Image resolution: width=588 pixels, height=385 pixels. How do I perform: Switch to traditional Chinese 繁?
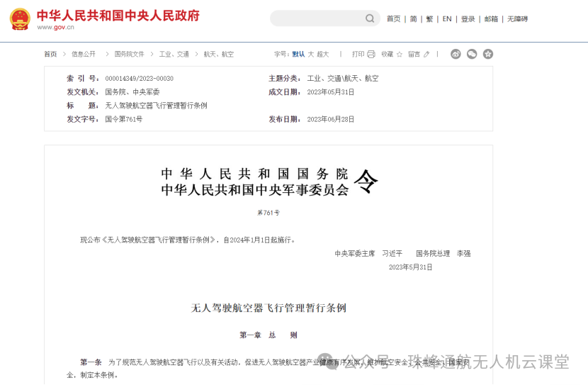pos(429,18)
